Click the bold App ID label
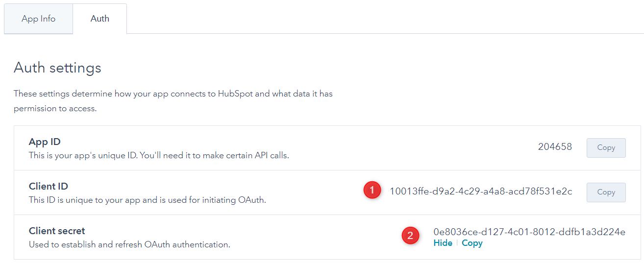 click(45, 142)
